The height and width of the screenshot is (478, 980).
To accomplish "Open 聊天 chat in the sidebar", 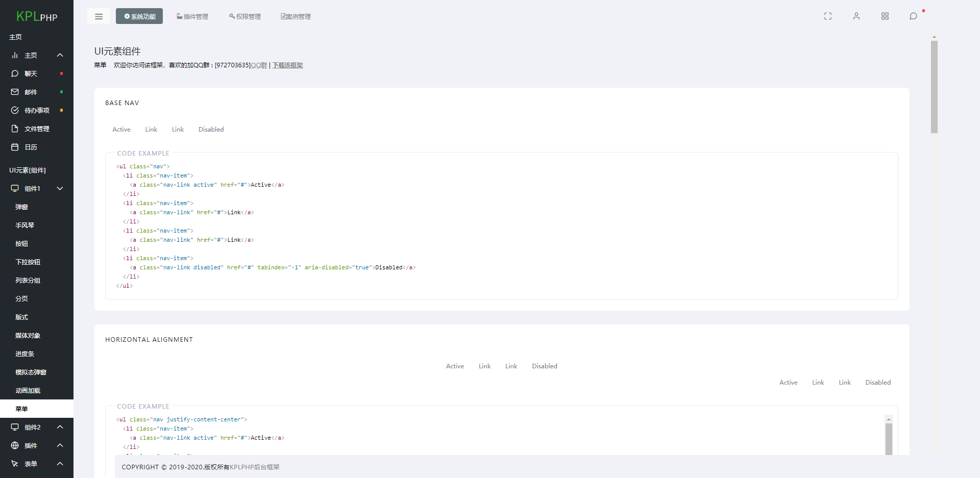I will (37, 73).
